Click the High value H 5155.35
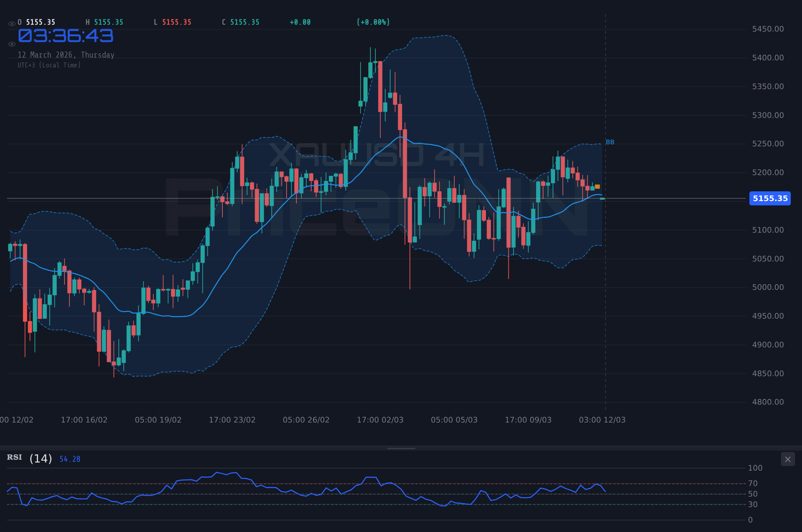This screenshot has height=532, width=802. [x=104, y=22]
